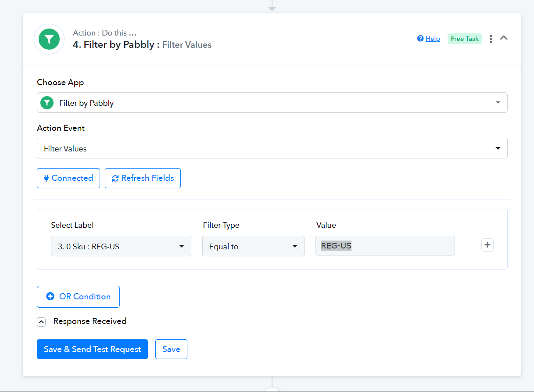Open the Select Label dropdown
This screenshot has height=392, width=534.
click(121, 246)
